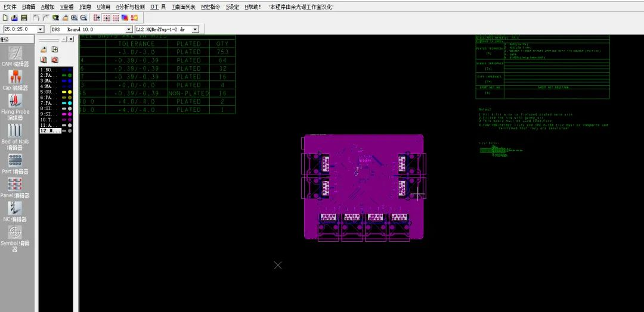Open the E编辑 menu
The width and height of the screenshot is (644, 312).
29,7
